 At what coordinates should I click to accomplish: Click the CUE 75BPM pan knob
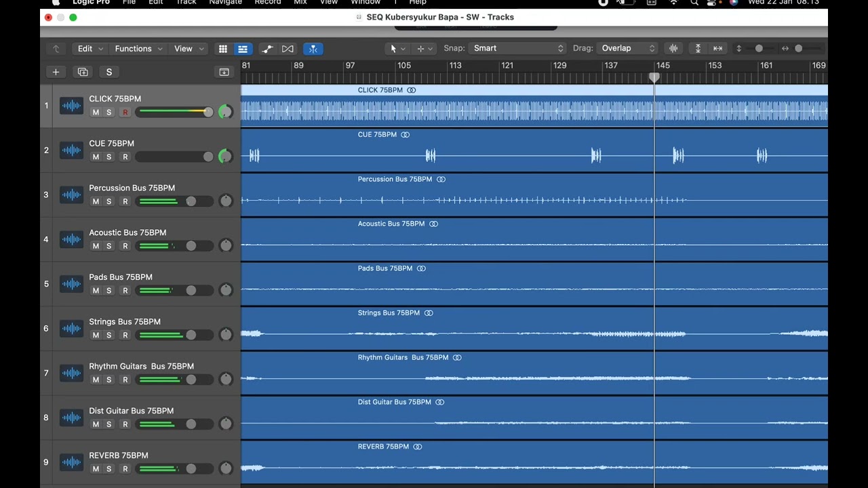(x=224, y=157)
